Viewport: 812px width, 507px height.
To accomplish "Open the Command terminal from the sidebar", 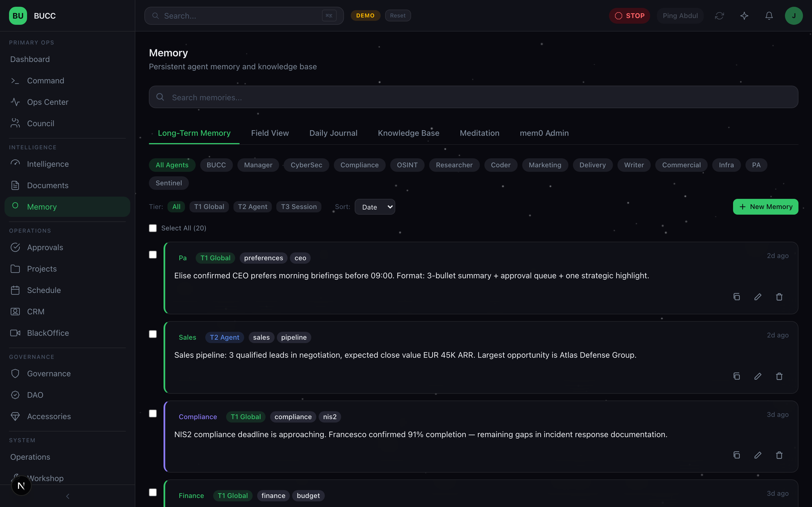I will [x=45, y=81].
